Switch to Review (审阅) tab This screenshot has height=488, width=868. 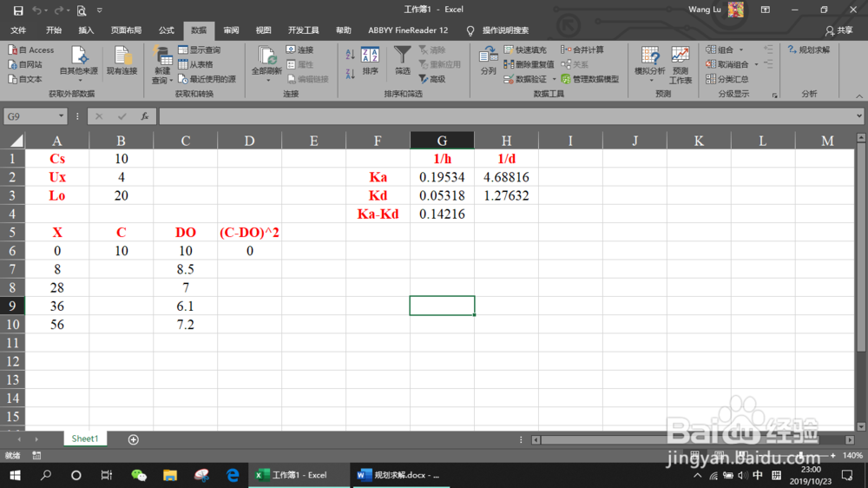click(x=231, y=30)
